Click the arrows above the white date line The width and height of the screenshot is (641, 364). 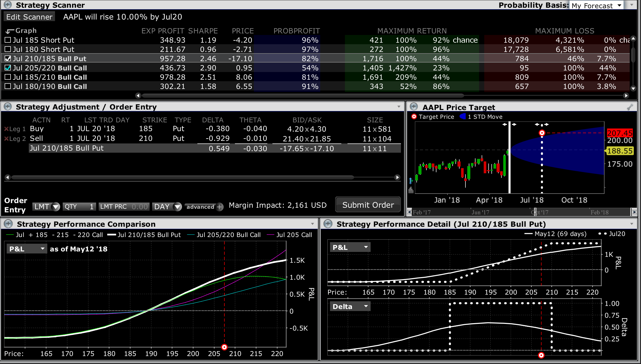tap(509, 124)
